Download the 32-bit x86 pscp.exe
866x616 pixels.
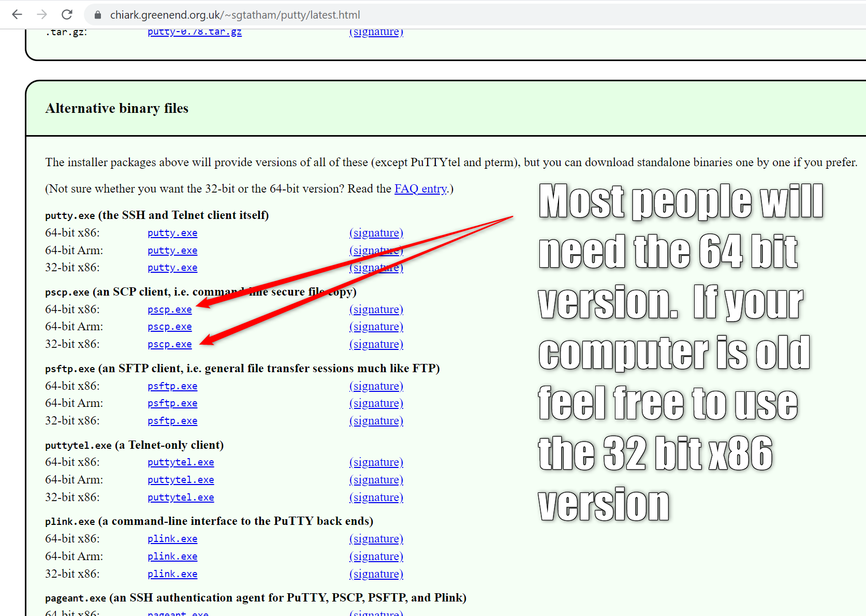point(169,344)
